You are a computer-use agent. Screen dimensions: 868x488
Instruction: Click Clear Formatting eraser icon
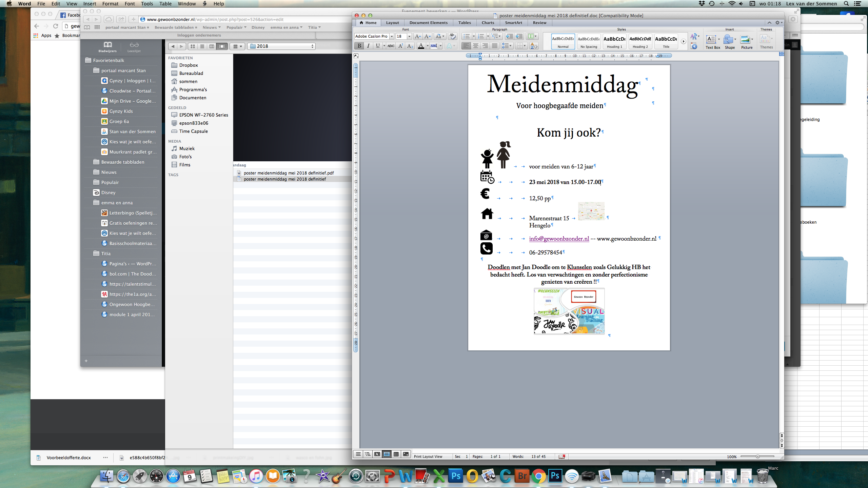click(x=452, y=36)
